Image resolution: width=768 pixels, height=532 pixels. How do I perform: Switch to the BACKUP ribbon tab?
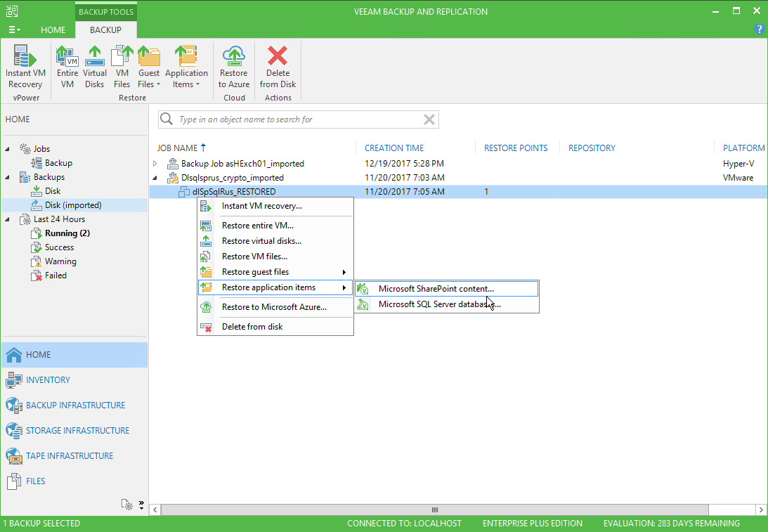[105, 30]
